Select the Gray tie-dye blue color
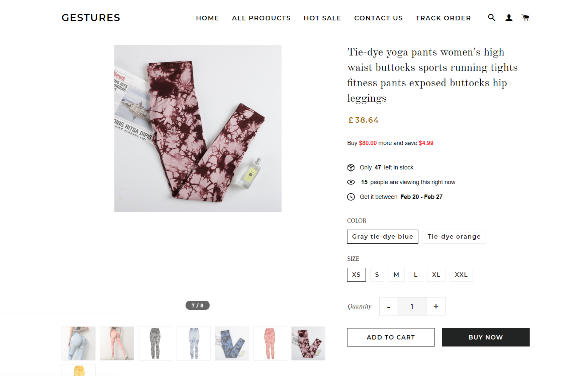The image size is (588, 376). click(x=383, y=237)
